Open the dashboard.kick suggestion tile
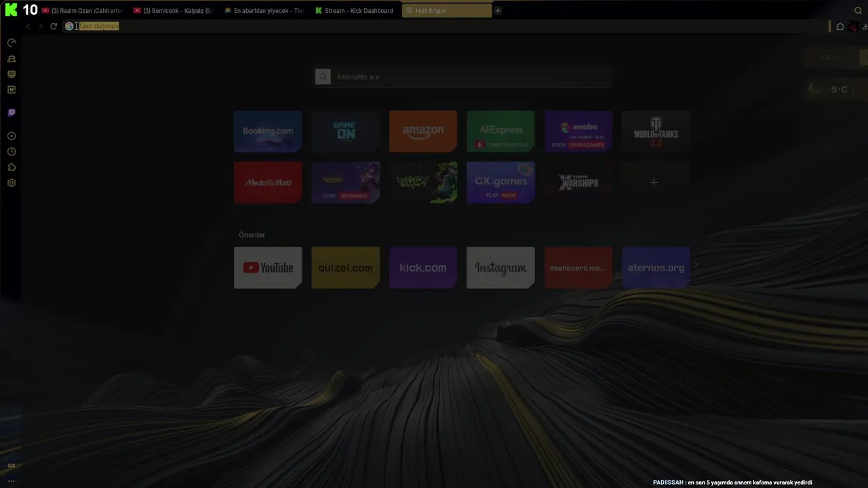 coord(578,268)
